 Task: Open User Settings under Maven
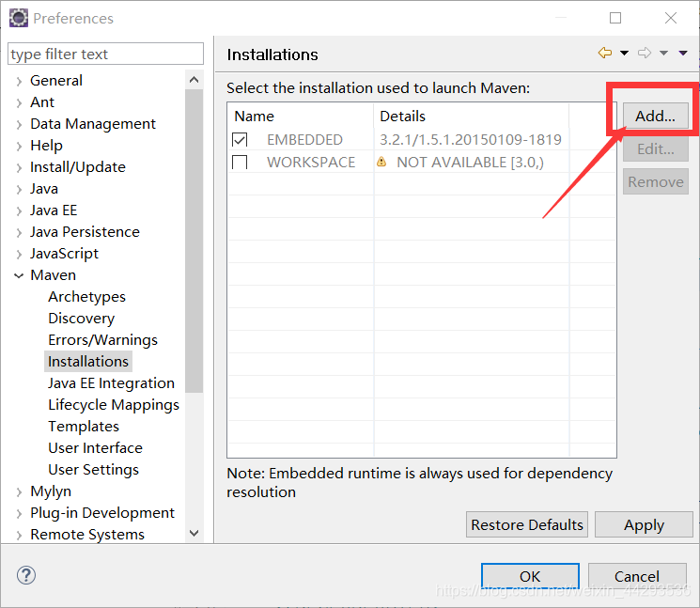pos(93,470)
